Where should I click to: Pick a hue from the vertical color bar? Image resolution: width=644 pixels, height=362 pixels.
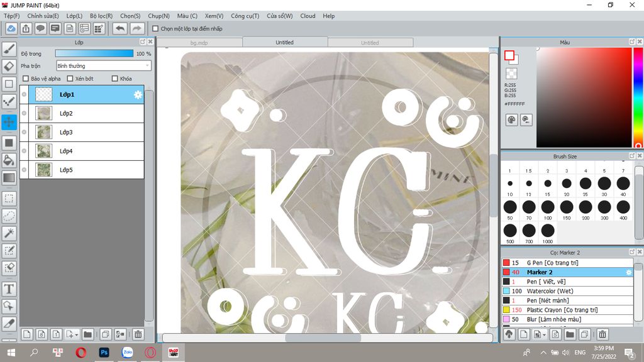(638, 97)
